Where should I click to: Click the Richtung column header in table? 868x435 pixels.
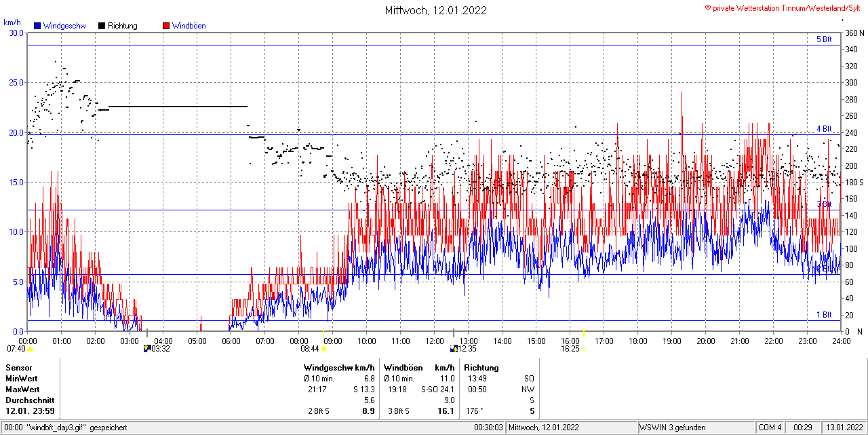coord(481,368)
